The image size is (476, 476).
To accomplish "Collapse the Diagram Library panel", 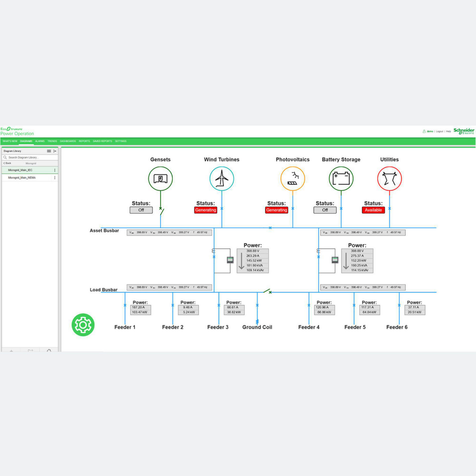I will (55, 151).
